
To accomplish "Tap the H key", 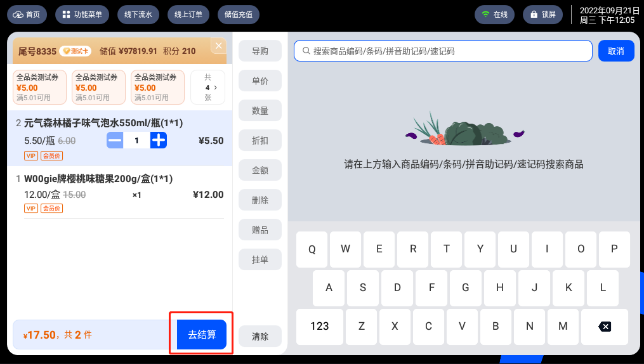I will tap(500, 288).
